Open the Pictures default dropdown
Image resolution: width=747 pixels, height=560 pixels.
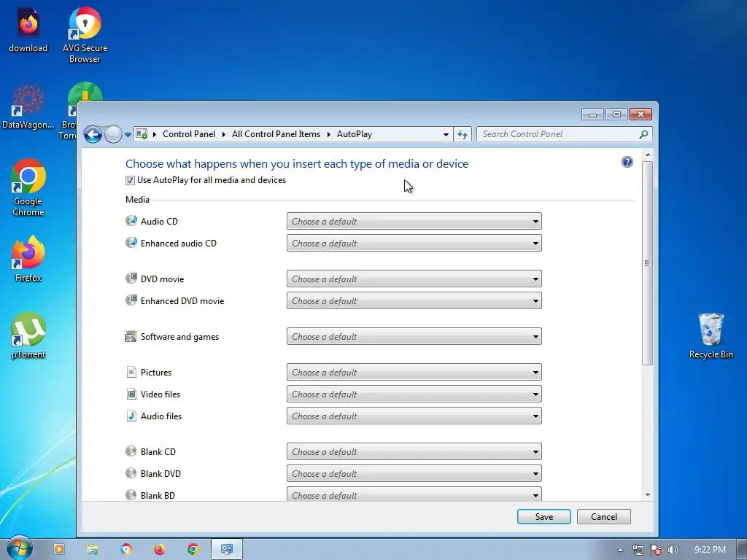(414, 372)
